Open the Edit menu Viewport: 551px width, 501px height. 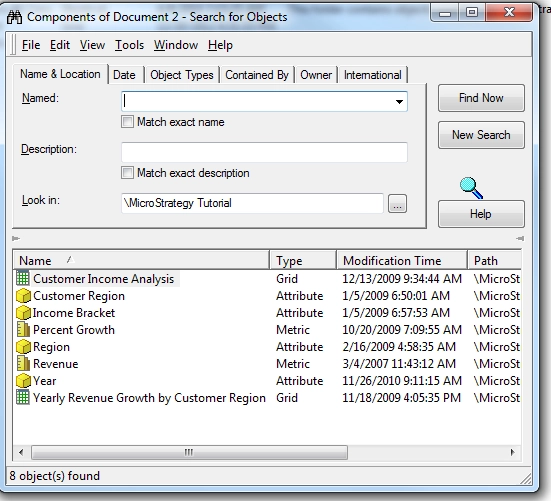click(60, 45)
